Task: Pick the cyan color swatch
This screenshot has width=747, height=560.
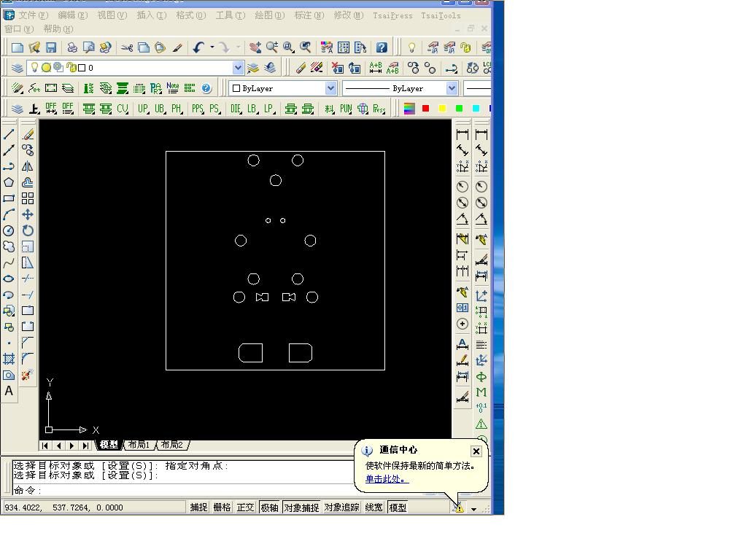Action: click(476, 109)
